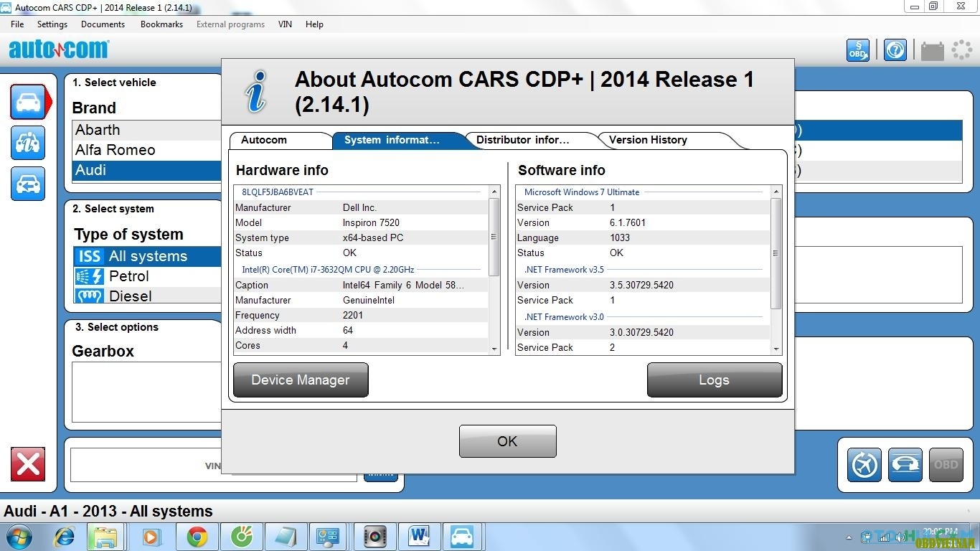Click the Model Inspiron 7520 row
The width and height of the screenshot is (980, 551).
click(x=361, y=222)
